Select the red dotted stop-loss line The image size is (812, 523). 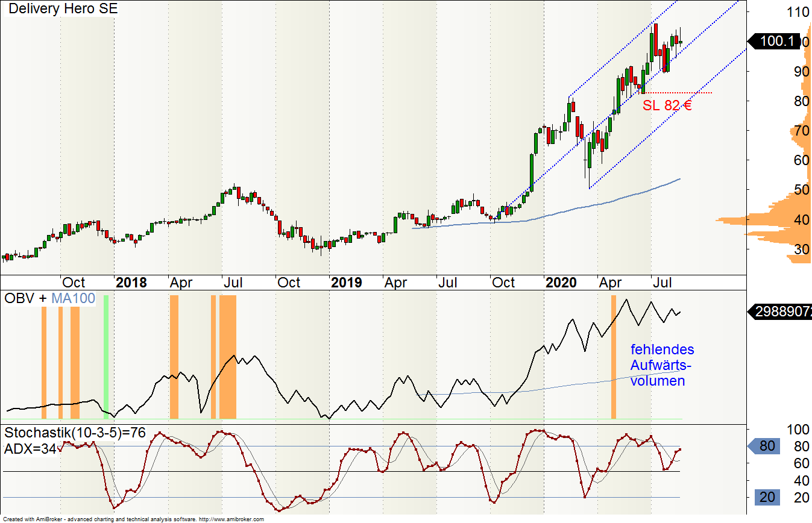point(676,93)
